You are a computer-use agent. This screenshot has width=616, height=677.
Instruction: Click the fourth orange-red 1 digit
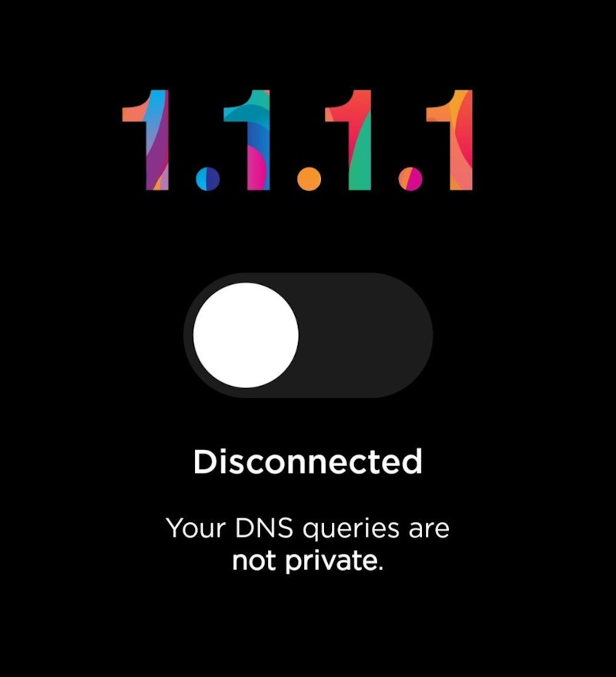(450, 140)
